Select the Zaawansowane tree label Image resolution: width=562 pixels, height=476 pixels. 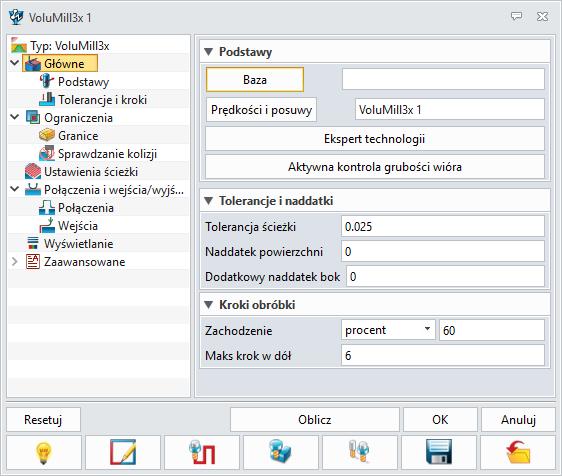(x=85, y=262)
